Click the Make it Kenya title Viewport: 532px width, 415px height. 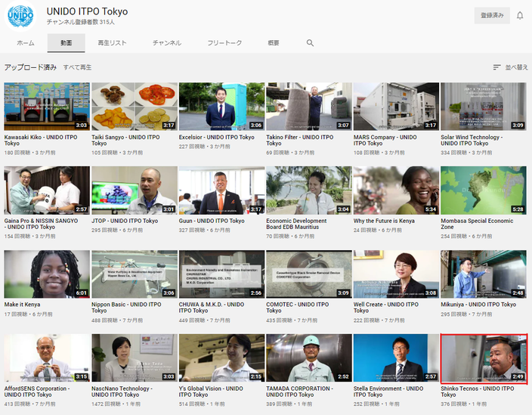pyautogui.click(x=22, y=305)
